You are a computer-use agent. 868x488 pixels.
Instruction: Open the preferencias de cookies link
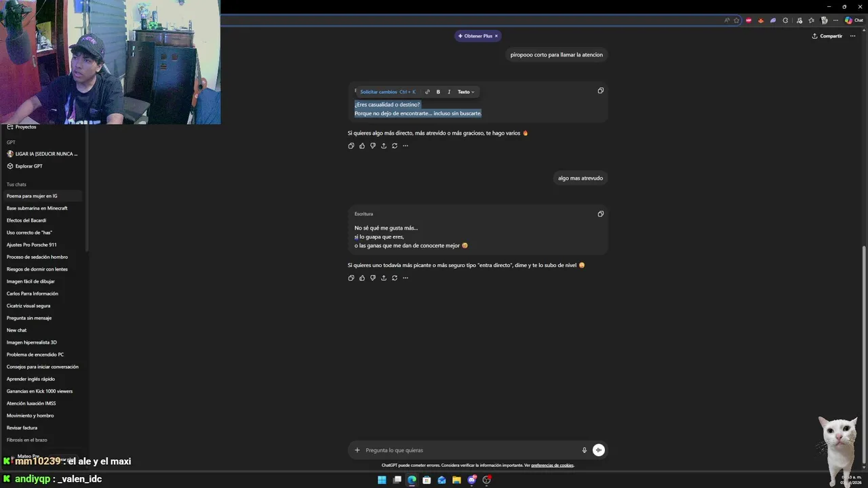pos(552,466)
